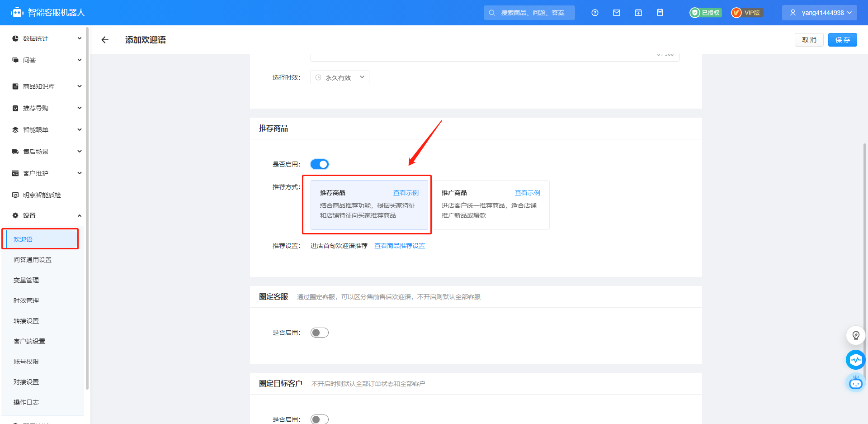Image resolution: width=868 pixels, height=424 pixels.
Task: Expand the 推荐导购 menu chevron
Action: point(80,108)
